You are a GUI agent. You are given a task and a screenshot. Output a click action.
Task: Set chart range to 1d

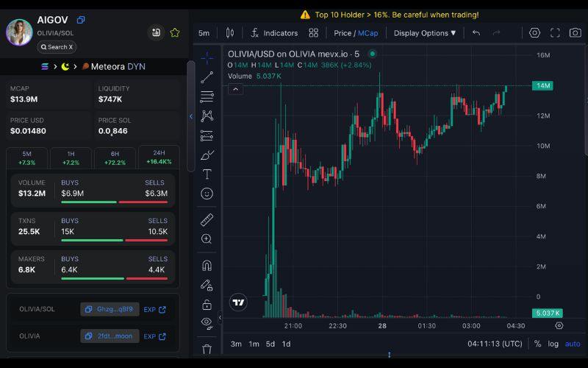286,344
